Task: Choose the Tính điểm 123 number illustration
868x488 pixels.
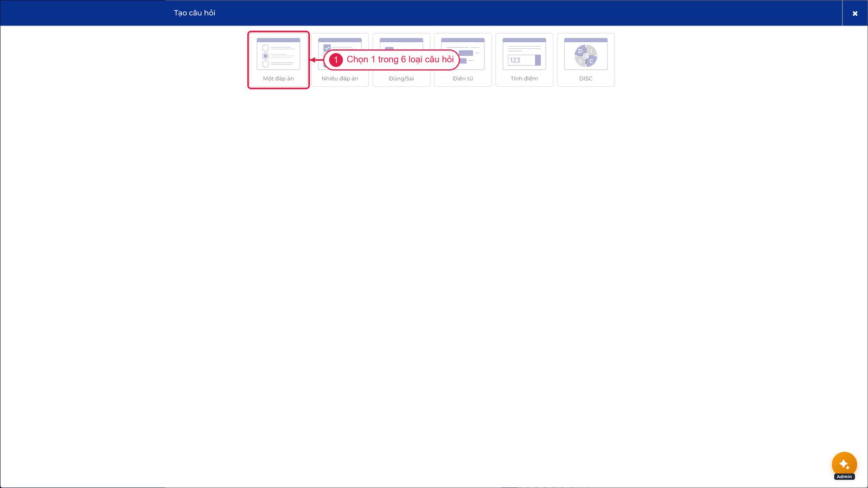Action: tap(524, 54)
